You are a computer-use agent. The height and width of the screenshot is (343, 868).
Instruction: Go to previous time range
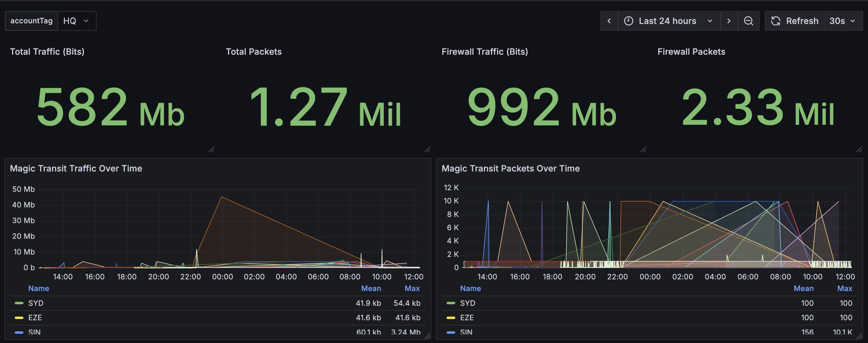(x=609, y=21)
